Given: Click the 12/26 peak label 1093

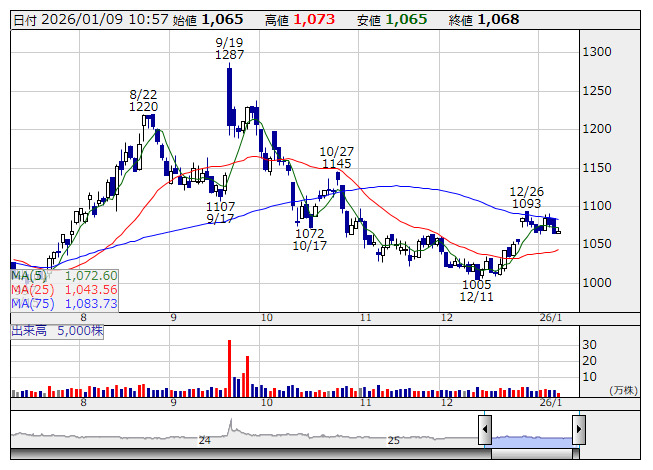Looking at the screenshot, I should (x=526, y=204).
